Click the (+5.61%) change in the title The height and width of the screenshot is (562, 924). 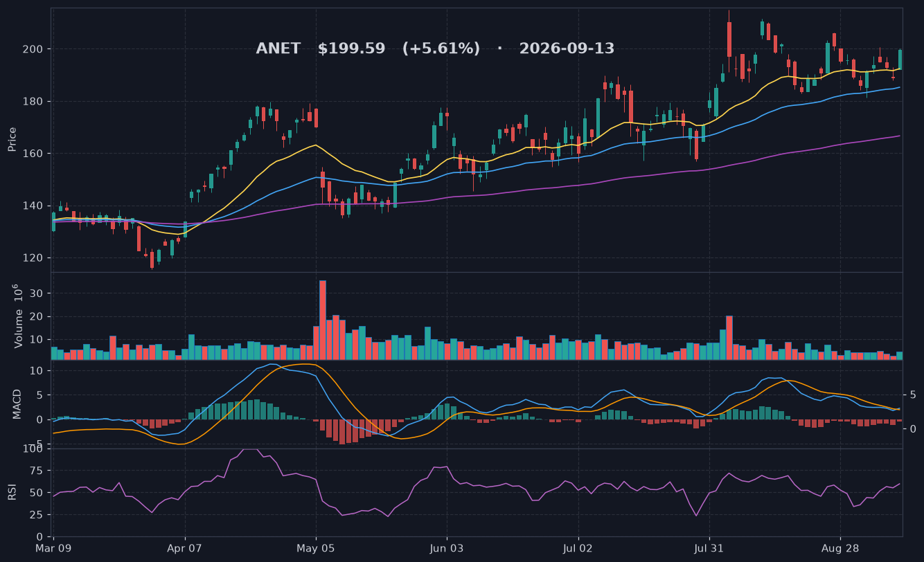pos(441,49)
